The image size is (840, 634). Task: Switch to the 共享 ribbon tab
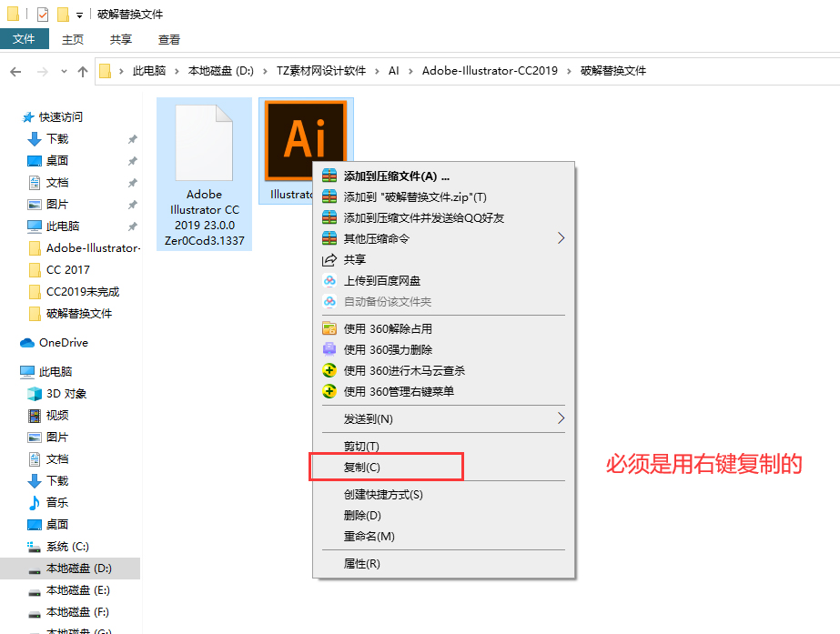click(121, 39)
